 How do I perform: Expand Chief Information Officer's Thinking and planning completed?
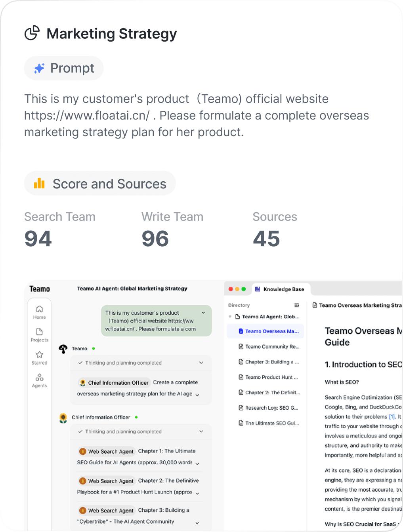coord(201,431)
